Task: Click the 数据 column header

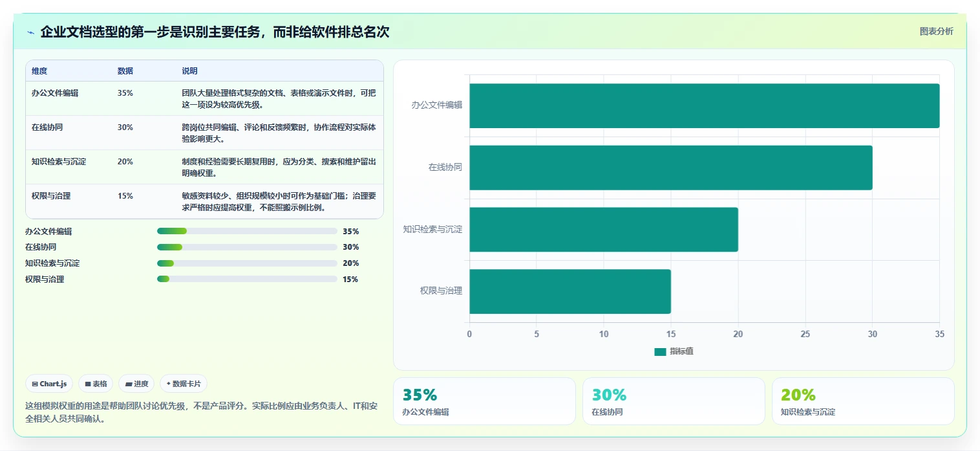Action: click(125, 71)
